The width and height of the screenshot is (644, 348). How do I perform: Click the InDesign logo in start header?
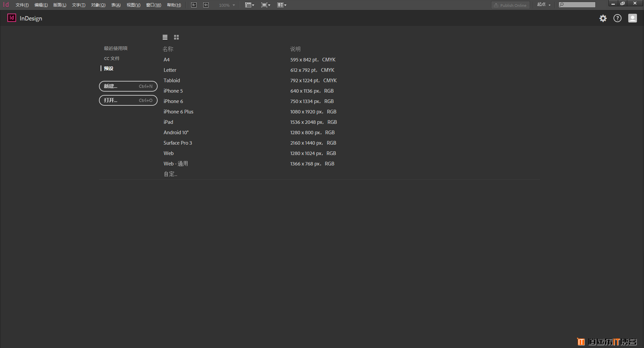pos(12,18)
